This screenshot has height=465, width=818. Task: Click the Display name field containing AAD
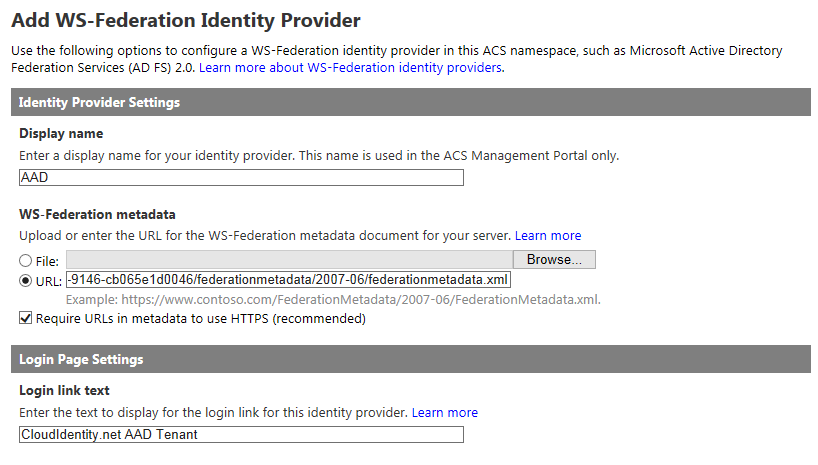pos(241,177)
